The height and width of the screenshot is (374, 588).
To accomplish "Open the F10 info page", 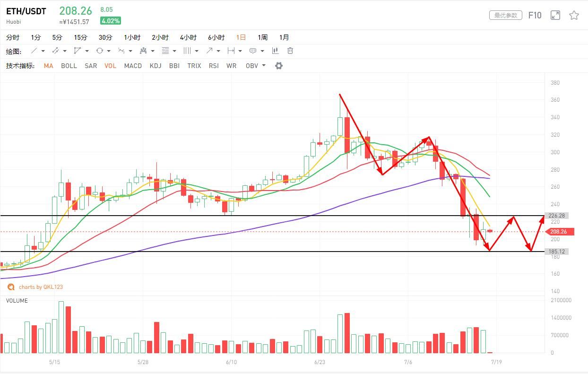I will (x=535, y=16).
